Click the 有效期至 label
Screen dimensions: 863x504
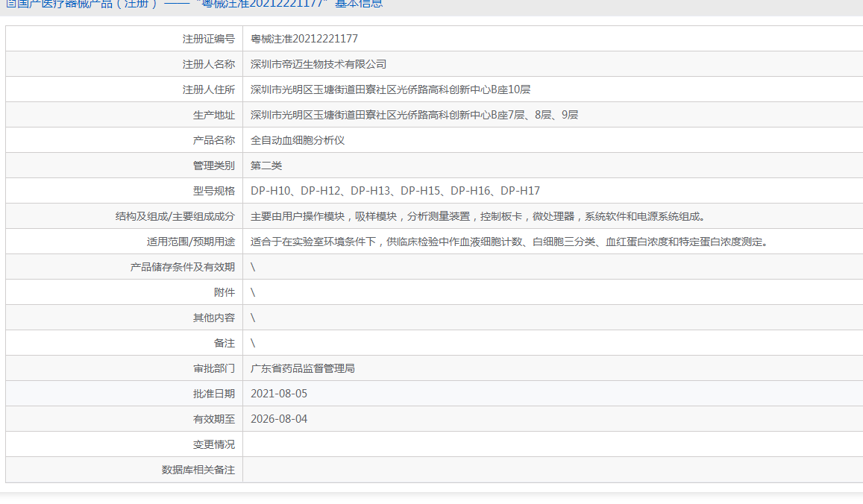[x=213, y=418]
